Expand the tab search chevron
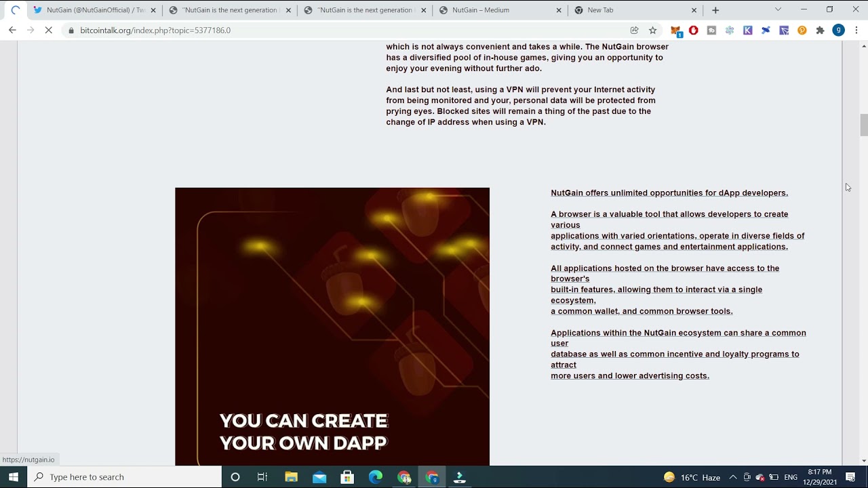Viewport: 868px width, 488px height. coord(778,9)
